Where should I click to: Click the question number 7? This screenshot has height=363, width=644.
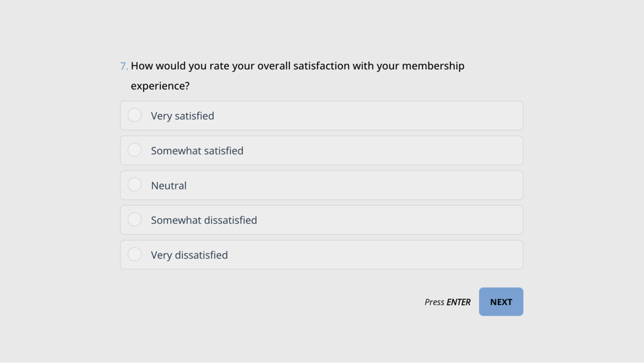(124, 66)
